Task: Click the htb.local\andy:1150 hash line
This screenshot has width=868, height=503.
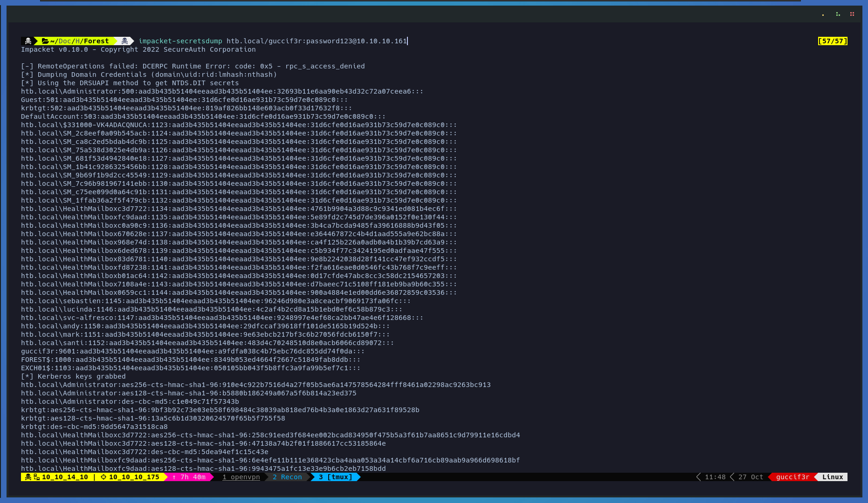Action: click(206, 326)
